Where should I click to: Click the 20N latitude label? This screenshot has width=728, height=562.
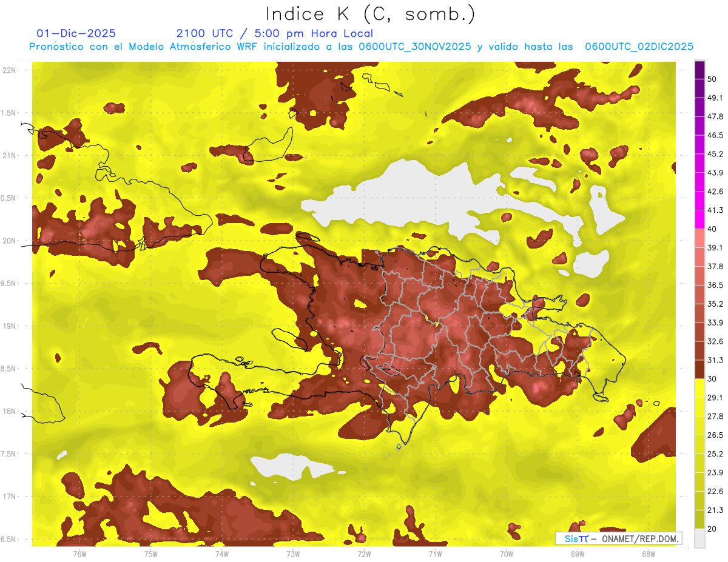9,241
